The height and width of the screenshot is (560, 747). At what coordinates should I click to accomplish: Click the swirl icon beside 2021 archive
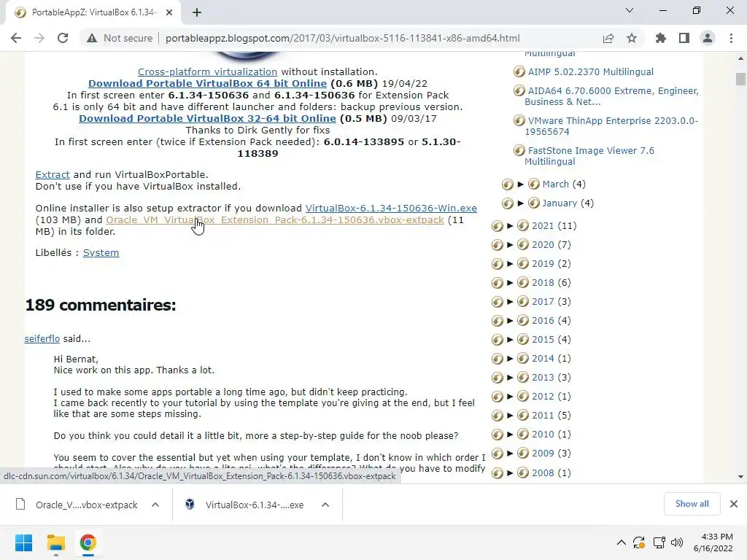pyautogui.click(x=498, y=226)
